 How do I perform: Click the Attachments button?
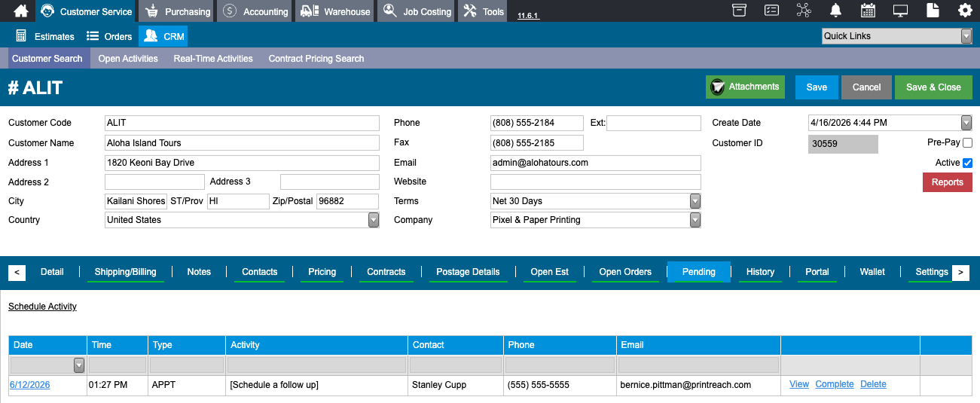745,87
